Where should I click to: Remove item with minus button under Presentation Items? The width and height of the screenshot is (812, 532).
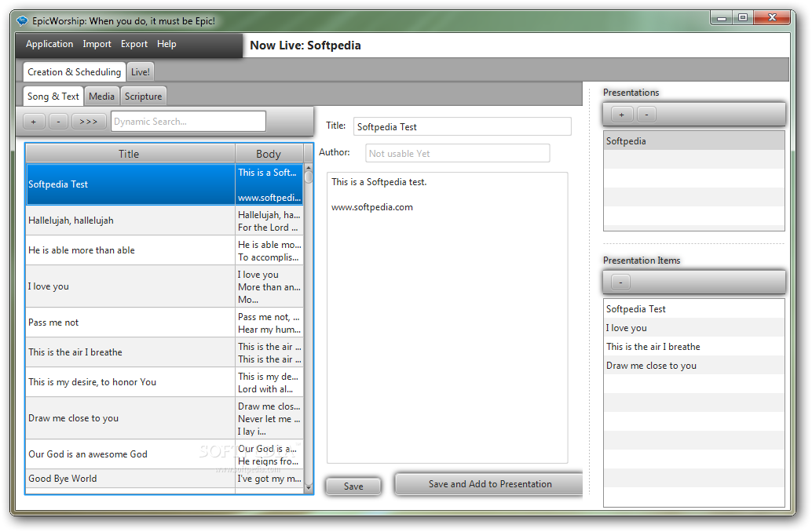click(621, 282)
